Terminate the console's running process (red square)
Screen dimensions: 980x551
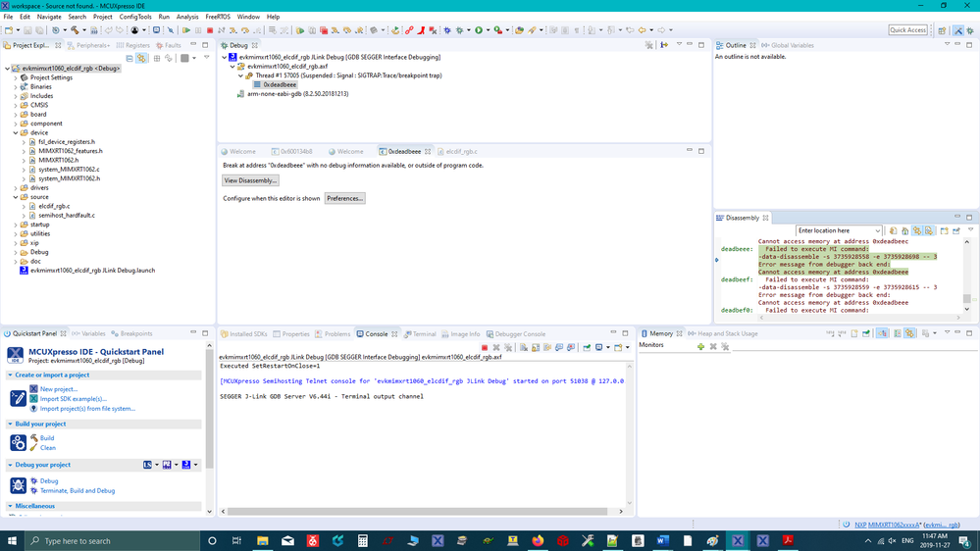pos(485,347)
